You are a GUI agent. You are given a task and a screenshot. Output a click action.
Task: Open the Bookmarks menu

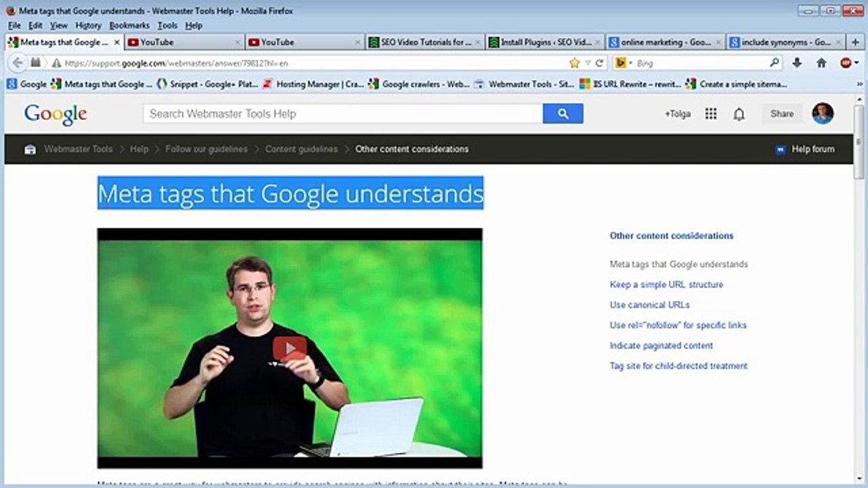point(129,25)
